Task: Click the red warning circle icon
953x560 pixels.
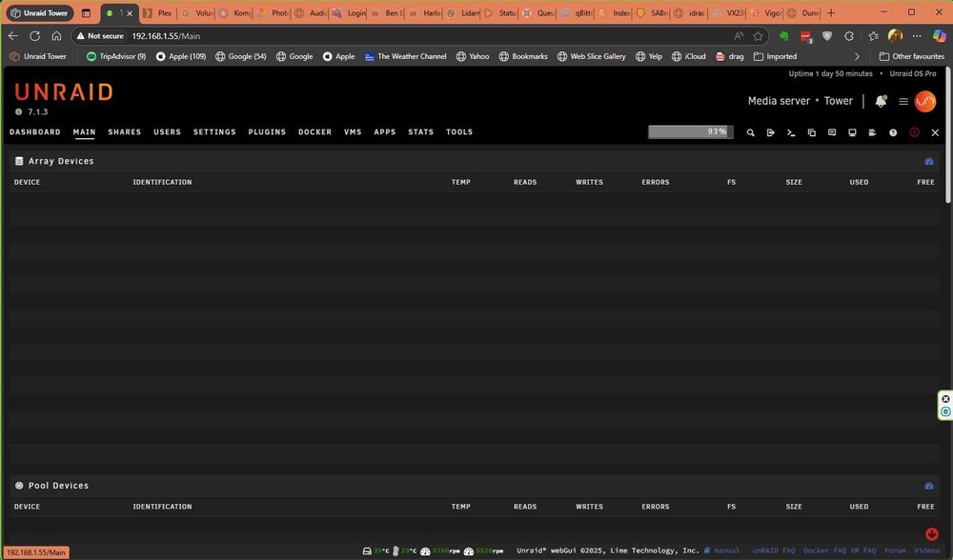Action: (914, 132)
